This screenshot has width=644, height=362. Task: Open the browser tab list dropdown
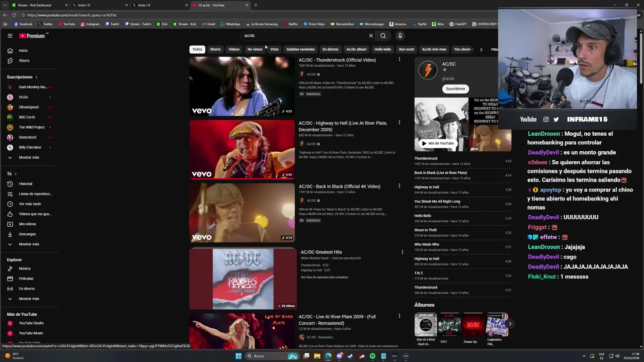4,5
